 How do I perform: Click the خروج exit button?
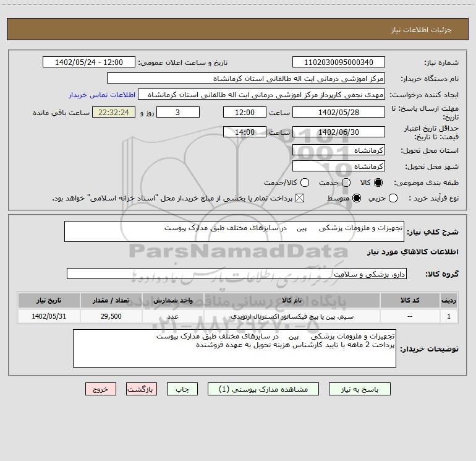tap(101, 389)
